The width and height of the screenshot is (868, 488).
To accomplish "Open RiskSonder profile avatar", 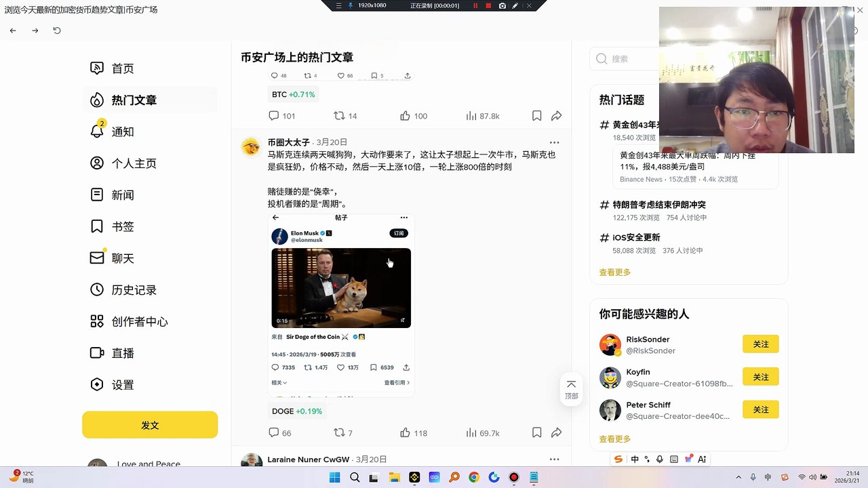I will [x=610, y=345].
